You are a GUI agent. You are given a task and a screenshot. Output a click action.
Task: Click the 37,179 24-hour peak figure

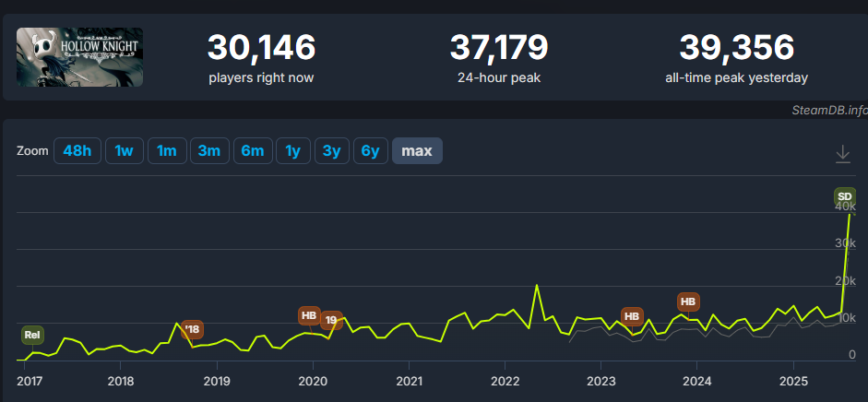coord(499,48)
